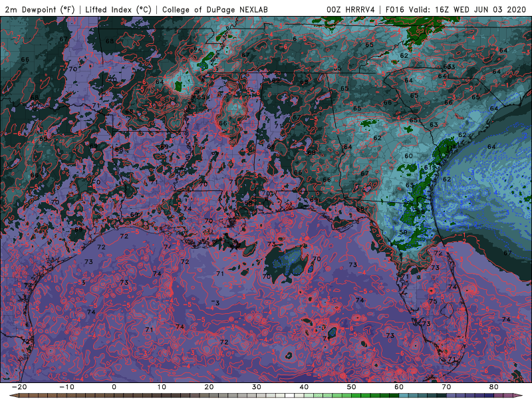The height and width of the screenshot is (399, 532).
Task: Click the '10' label on the color scale
Action: coord(162,387)
